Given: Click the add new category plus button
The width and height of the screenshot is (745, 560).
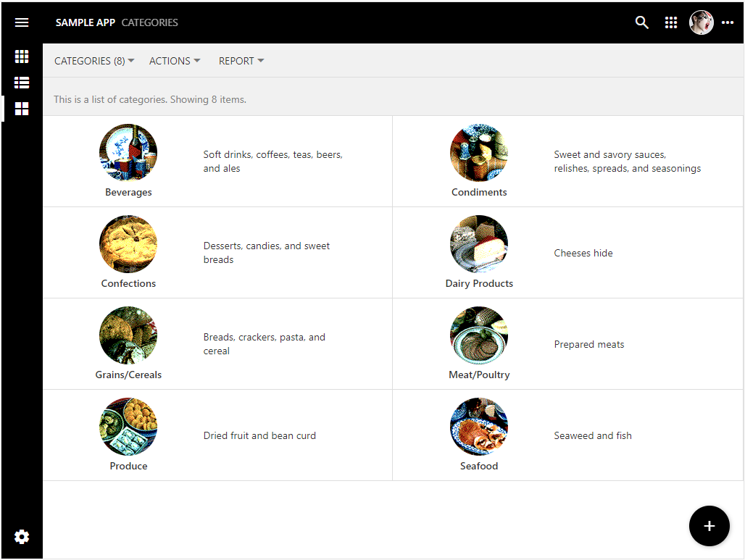Looking at the screenshot, I should pos(709,526).
